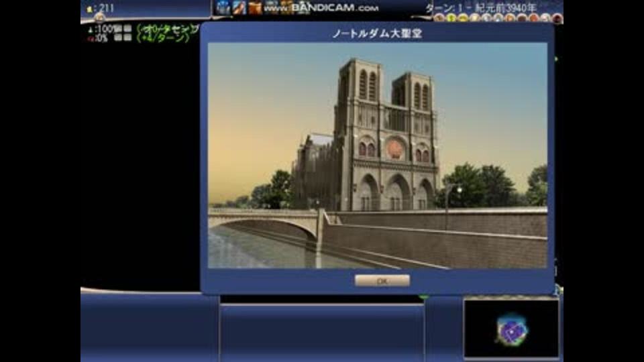Open the Corporation Advisor round button

pyautogui.click(x=522, y=17)
